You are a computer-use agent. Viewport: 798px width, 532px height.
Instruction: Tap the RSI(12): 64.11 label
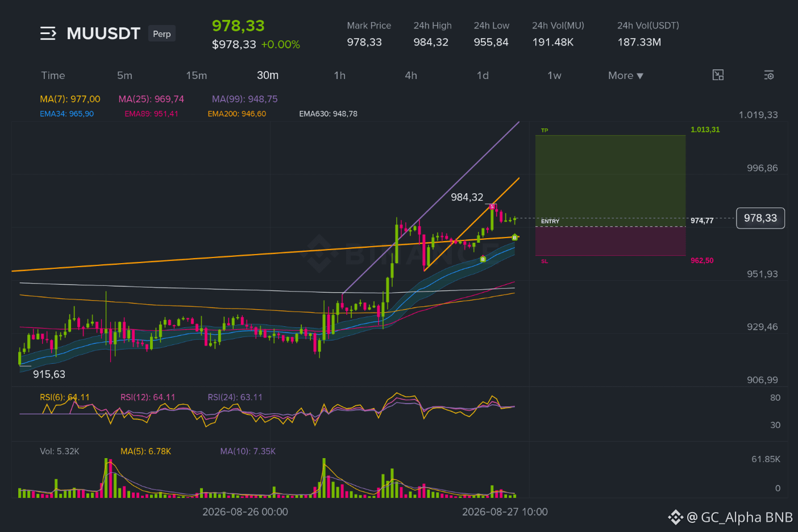pyautogui.click(x=148, y=397)
